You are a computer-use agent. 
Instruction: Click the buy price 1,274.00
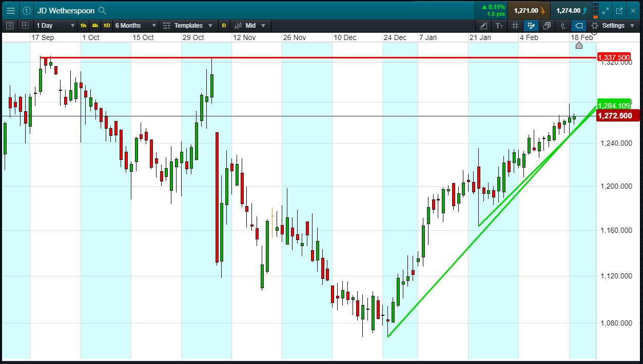point(571,10)
